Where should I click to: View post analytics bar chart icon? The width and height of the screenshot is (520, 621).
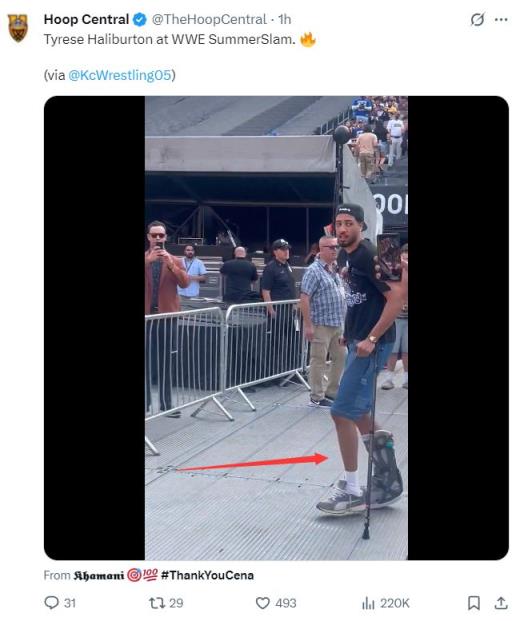click(x=368, y=603)
